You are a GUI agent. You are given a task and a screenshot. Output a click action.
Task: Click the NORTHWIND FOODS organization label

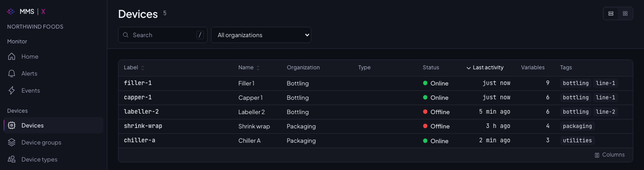35,27
